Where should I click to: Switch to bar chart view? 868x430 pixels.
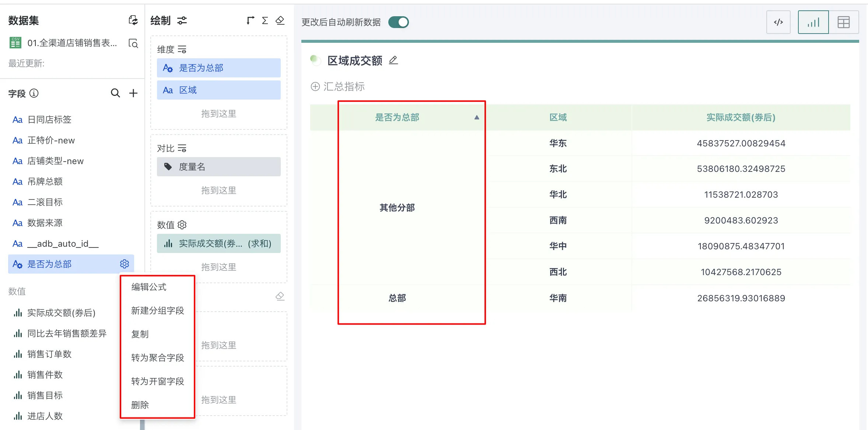(x=813, y=22)
